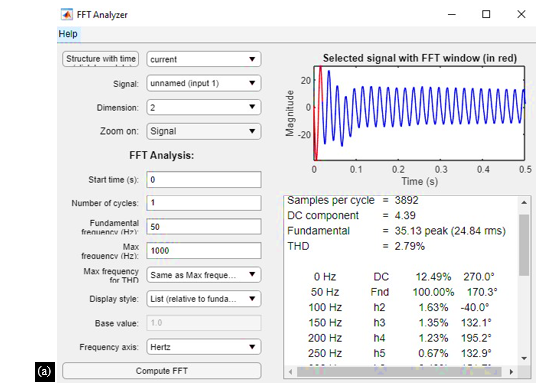
Task: Click the plot title 'Selected signal with FFT window'
Action: tap(419, 58)
